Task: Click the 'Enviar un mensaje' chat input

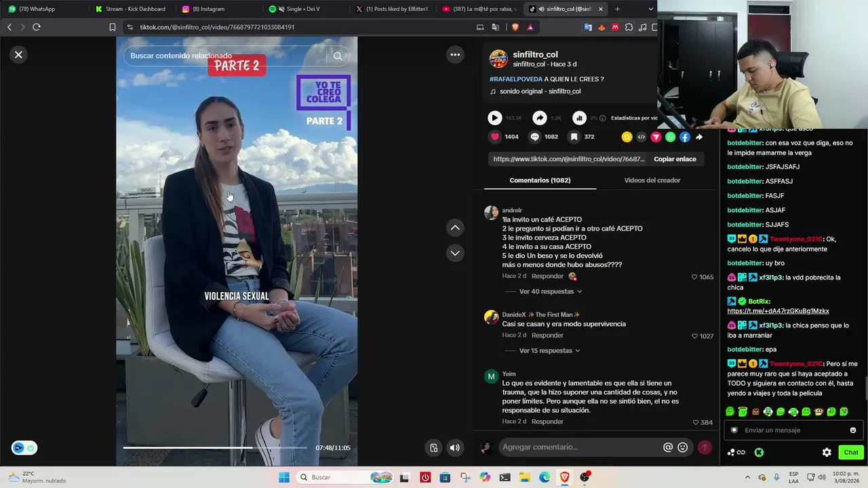Action: pyautogui.click(x=792, y=430)
